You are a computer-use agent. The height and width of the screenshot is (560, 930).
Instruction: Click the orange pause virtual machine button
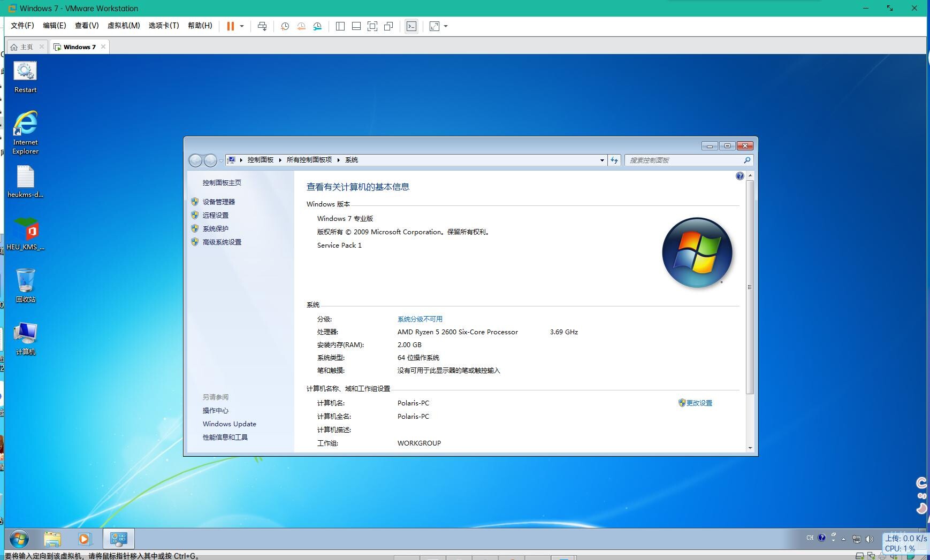(x=231, y=26)
